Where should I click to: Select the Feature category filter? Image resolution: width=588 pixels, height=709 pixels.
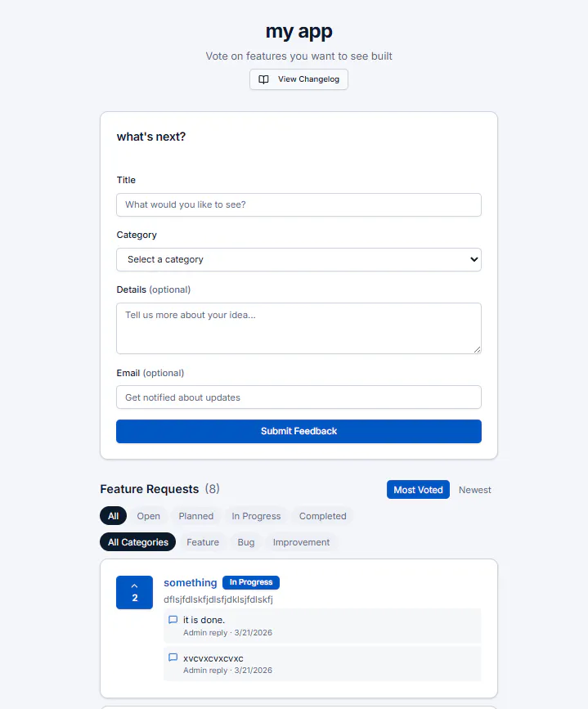tap(203, 542)
